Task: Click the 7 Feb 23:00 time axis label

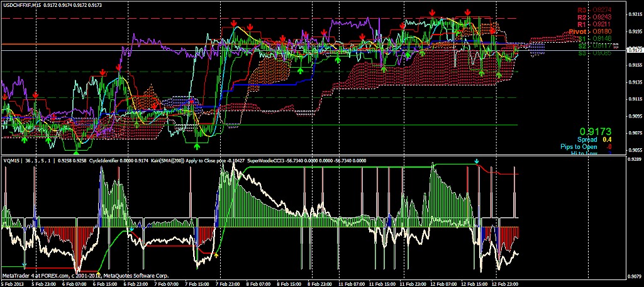Action: [228, 283]
